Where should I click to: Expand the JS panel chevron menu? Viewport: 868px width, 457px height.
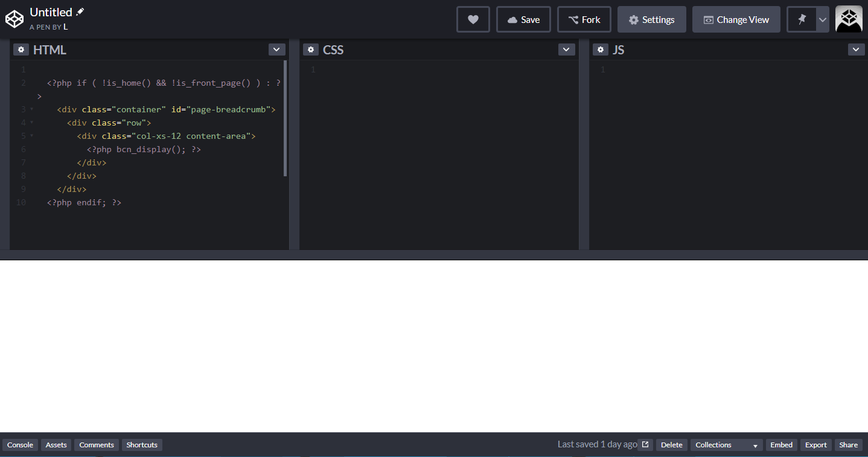tap(856, 49)
